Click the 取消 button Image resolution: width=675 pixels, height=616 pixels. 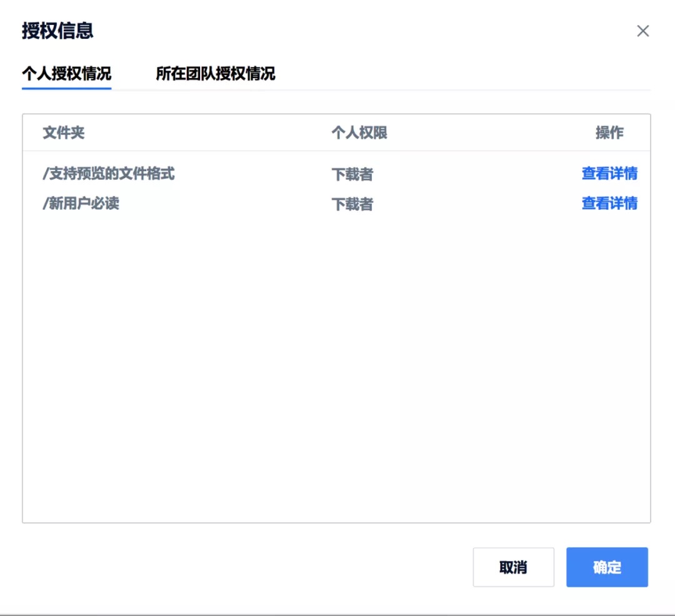pyautogui.click(x=513, y=567)
